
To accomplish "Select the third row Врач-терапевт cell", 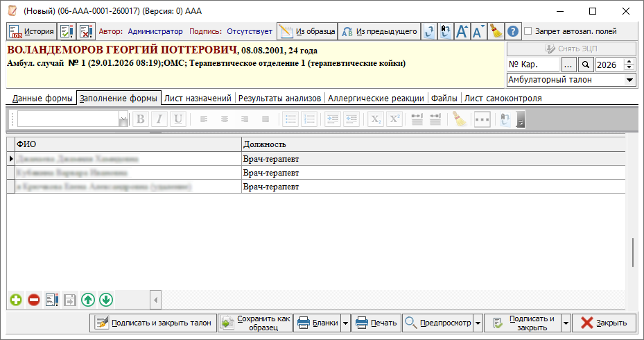I will [x=433, y=187].
